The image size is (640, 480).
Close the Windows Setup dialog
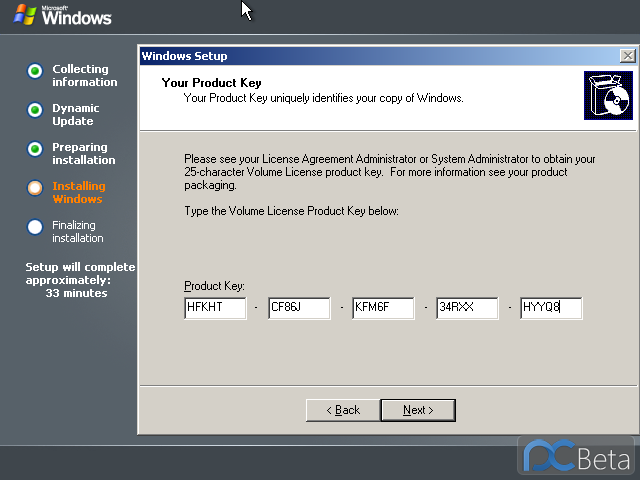(x=627, y=56)
